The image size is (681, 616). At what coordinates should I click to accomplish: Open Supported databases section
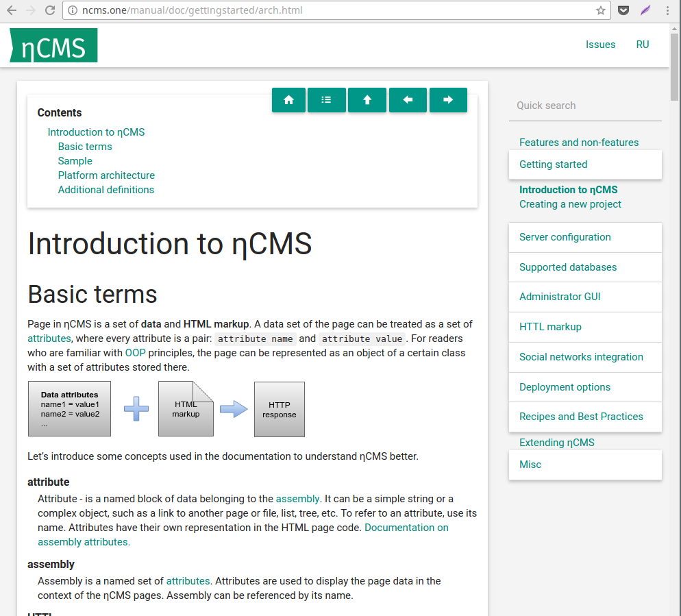point(585,267)
